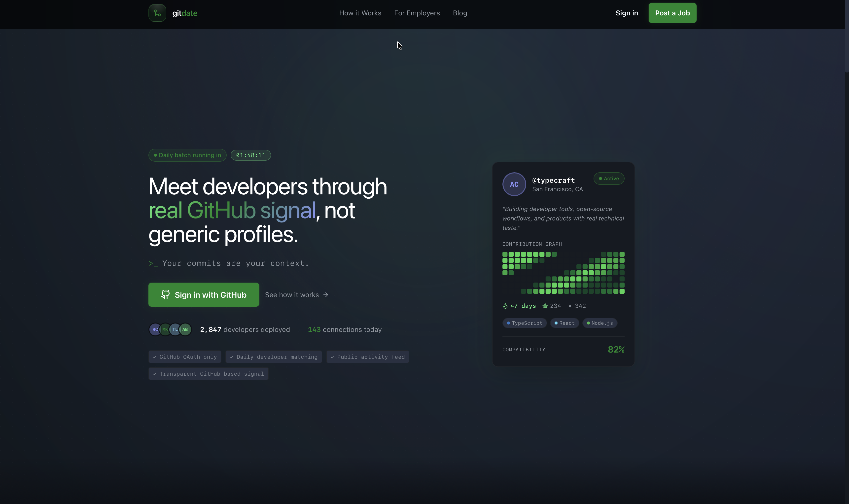The image size is (849, 504).
Task: Click 143 connections today text
Action: coord(345,329)
